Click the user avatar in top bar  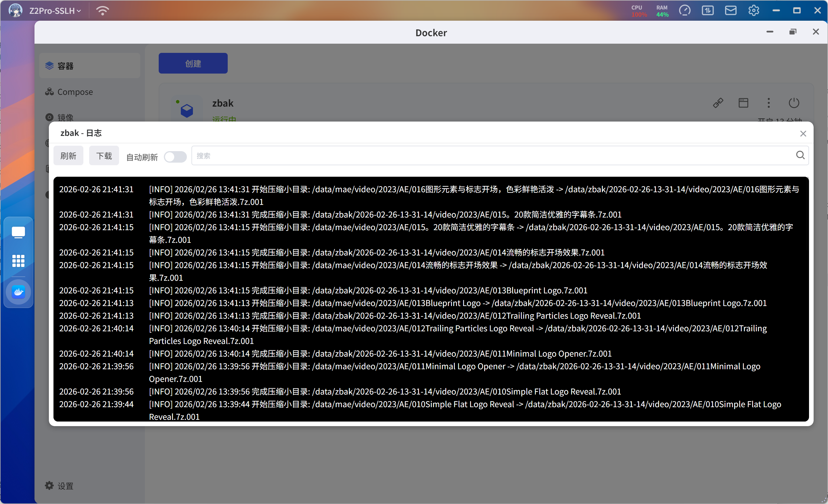15,11
